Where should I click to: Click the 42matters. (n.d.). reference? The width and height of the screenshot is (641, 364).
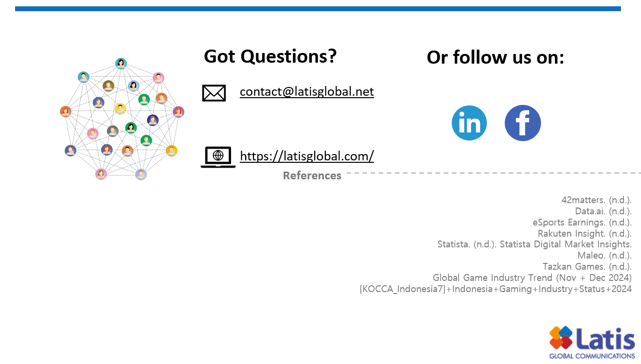(596, 200)
